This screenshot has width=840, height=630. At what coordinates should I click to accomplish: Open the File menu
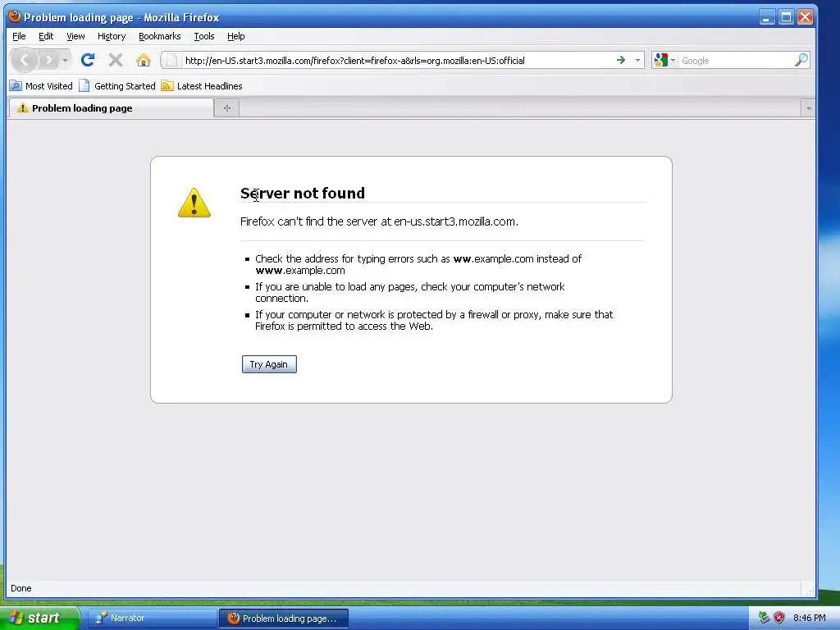(x=19, y=36)
